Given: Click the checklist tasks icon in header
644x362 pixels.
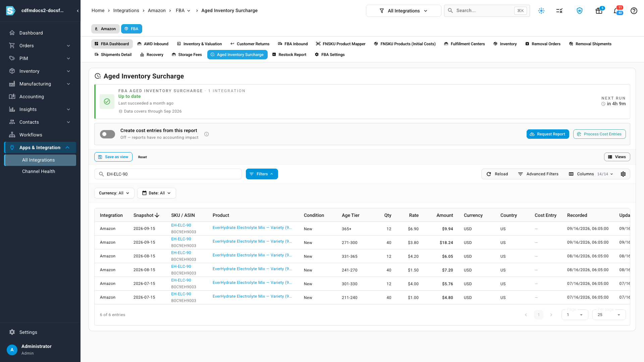Looking at the screenshot, I should [x=559, y=11].
